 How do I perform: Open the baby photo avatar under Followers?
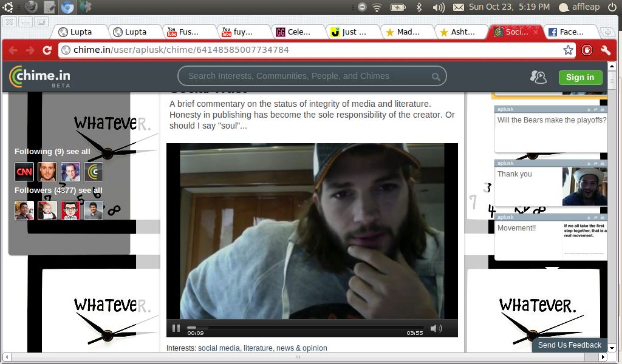(47, 210)
